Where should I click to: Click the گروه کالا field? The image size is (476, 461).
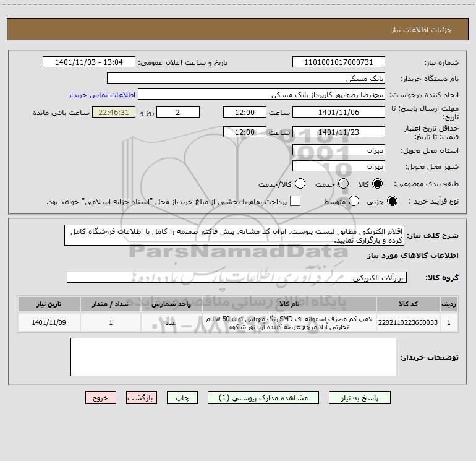[x=236, y=278]
